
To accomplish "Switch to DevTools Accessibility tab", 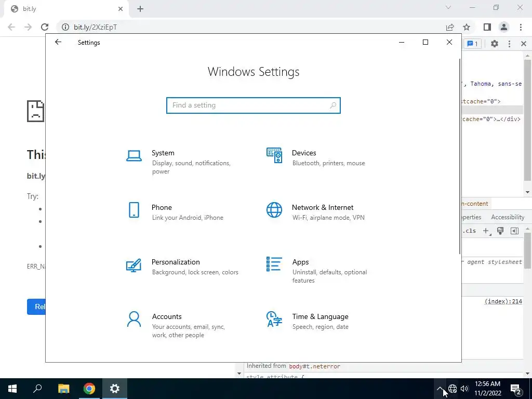I will pyautogui.click(x=508, y=217).
